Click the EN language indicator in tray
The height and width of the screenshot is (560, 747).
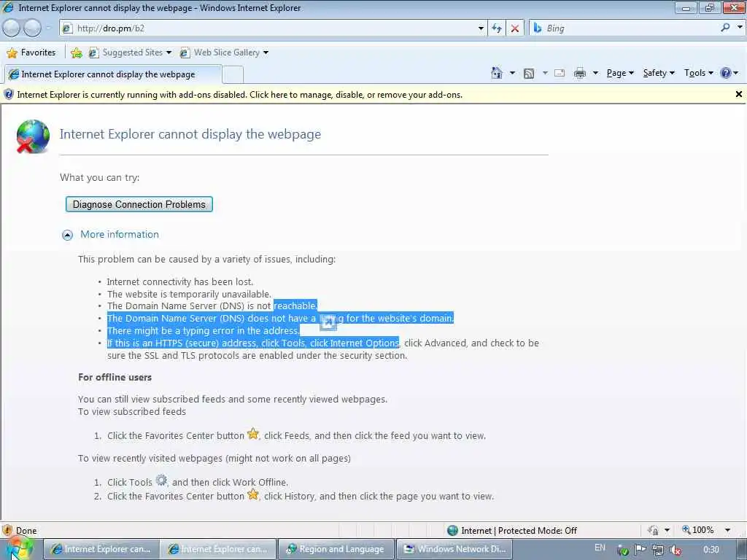pyautogui.click(x=600, y=548)
